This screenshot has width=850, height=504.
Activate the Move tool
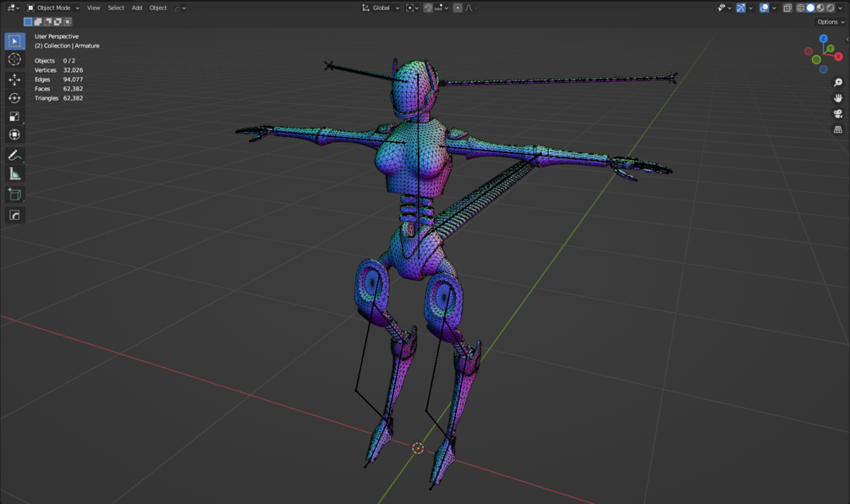14,79
